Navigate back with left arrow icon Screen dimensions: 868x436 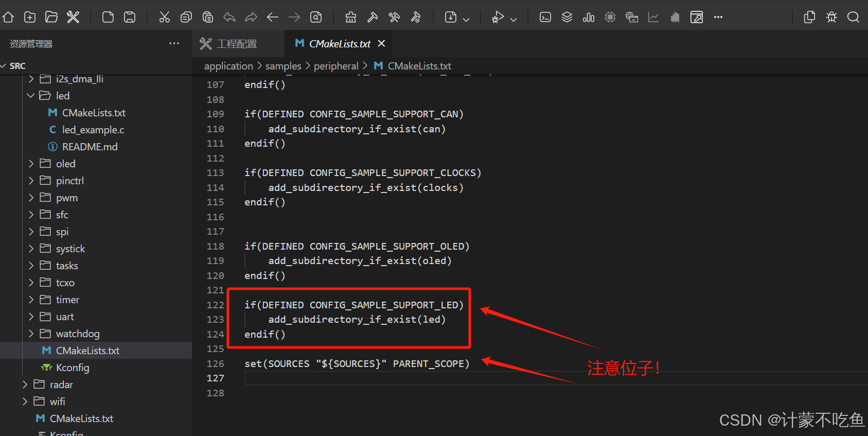click(x=273, y=18)
